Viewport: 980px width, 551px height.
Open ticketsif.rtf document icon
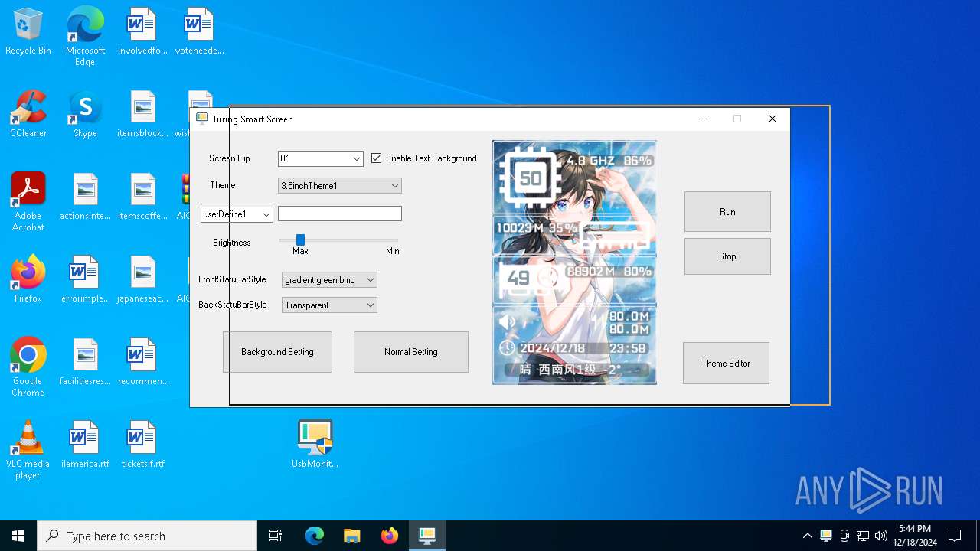click(x=142, y=445)
